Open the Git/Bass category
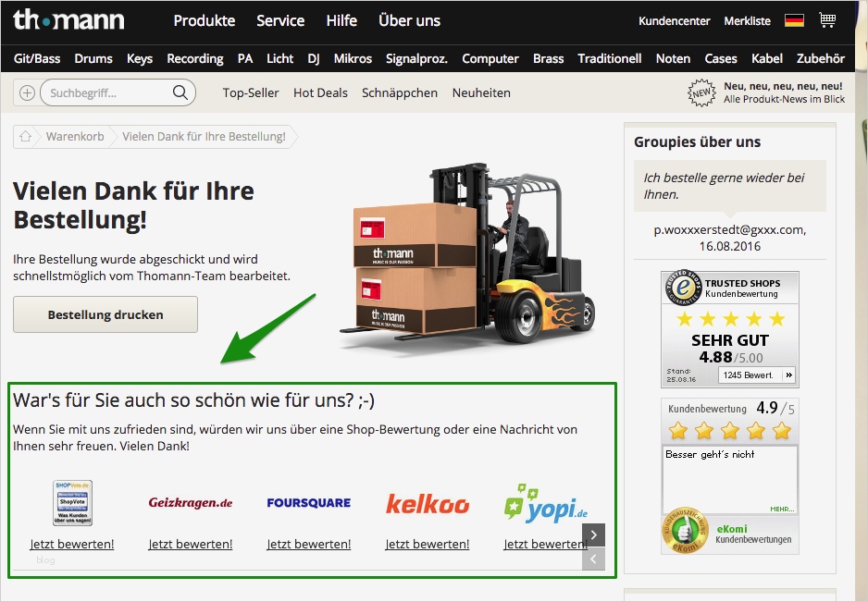Image resolution: width=868 pixels, height=602 pixels. (37, 58)
